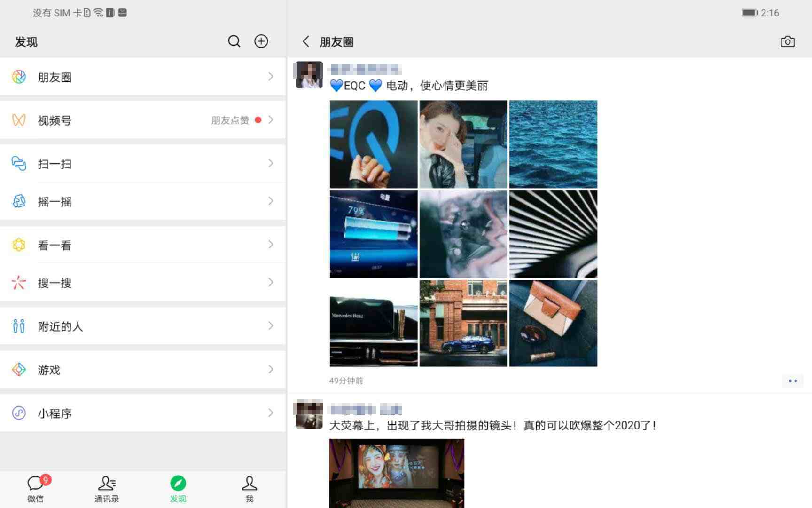Open the camera icon to post a moment
Image resolution: width=812 pixels, height=508 pixels.
tap(788, 41)
